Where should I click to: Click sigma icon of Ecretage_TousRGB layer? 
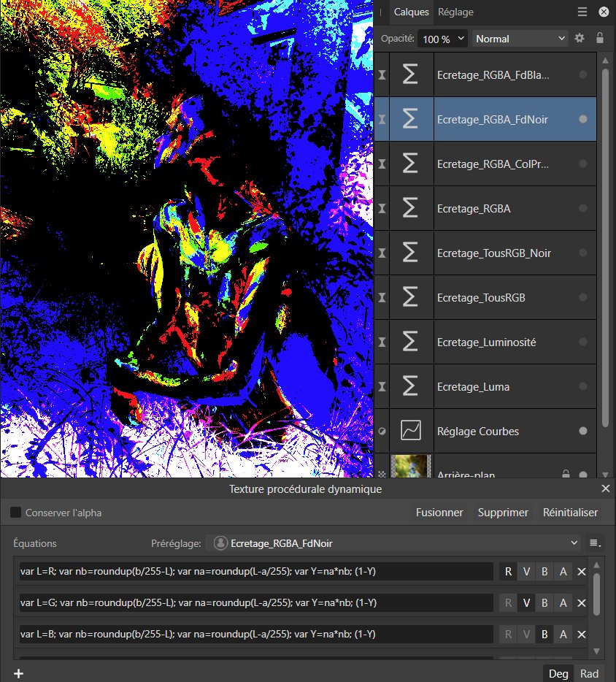(x=410, y=297)
